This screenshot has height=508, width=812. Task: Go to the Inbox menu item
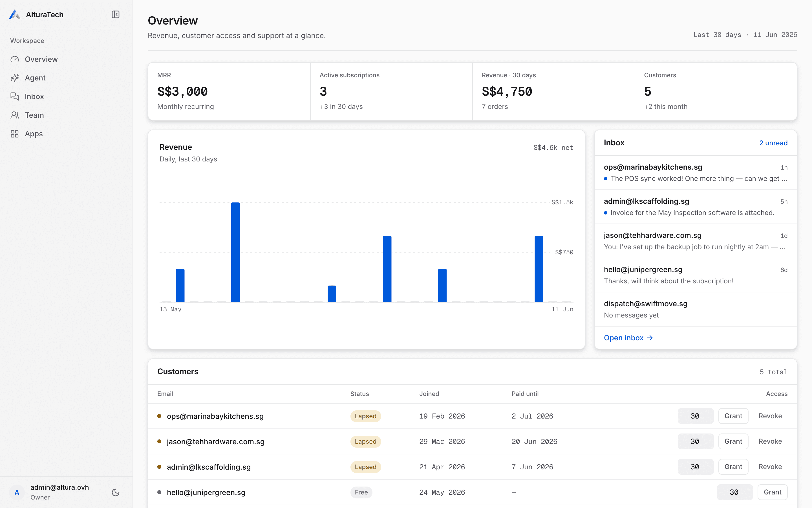[x=67, y=97]
